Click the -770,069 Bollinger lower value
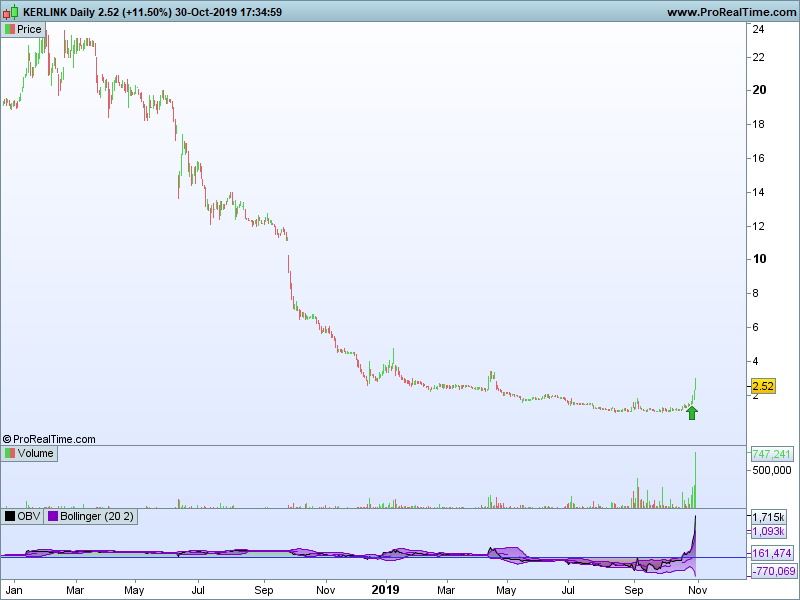The image size is (800, 600). [x=773, y=571]
